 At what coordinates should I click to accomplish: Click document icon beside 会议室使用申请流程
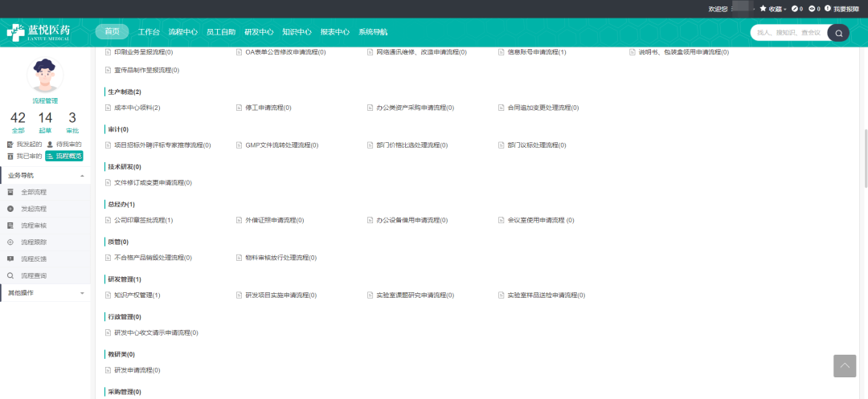502,220
